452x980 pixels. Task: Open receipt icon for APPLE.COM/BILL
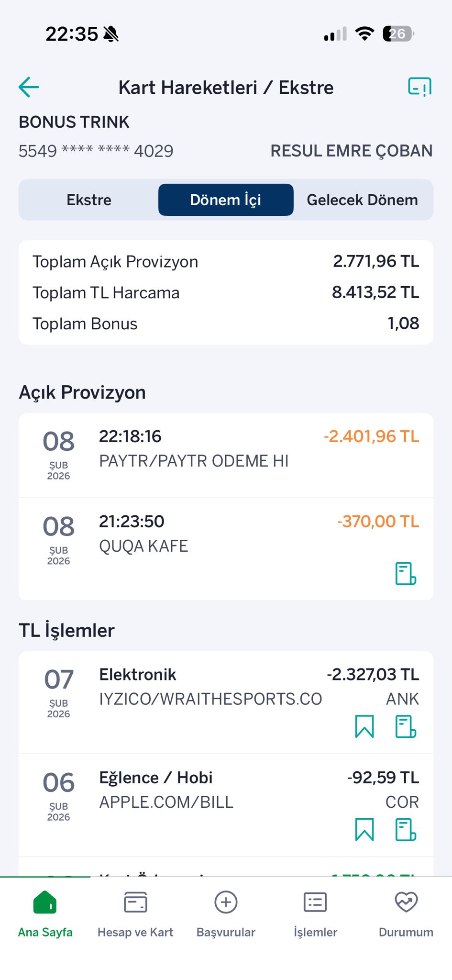pyautogui.click(x=406, y=829)
